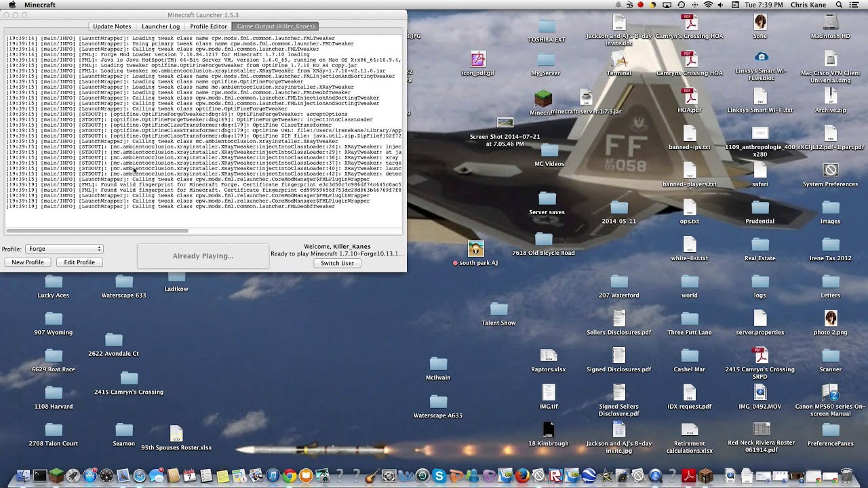The width and height of the screenshot is (868, 488).
Task: Switch to the Launcher Log tab
Action: [x=161, y=26]
